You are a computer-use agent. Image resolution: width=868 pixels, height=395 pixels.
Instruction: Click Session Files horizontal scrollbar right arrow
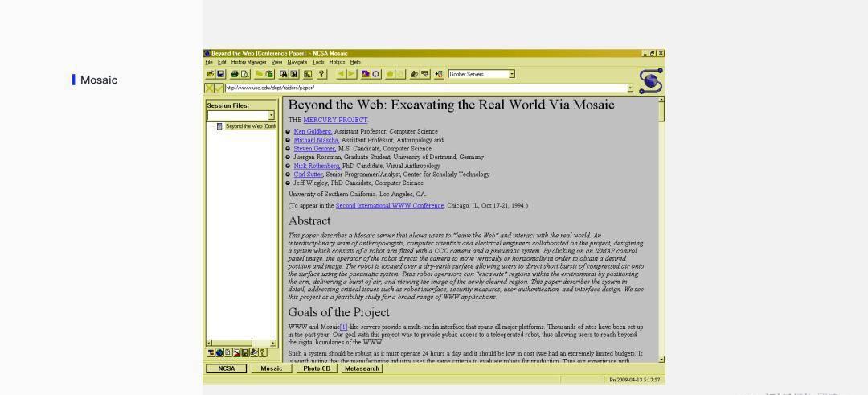pyautogui.click(x=272, y=344)
